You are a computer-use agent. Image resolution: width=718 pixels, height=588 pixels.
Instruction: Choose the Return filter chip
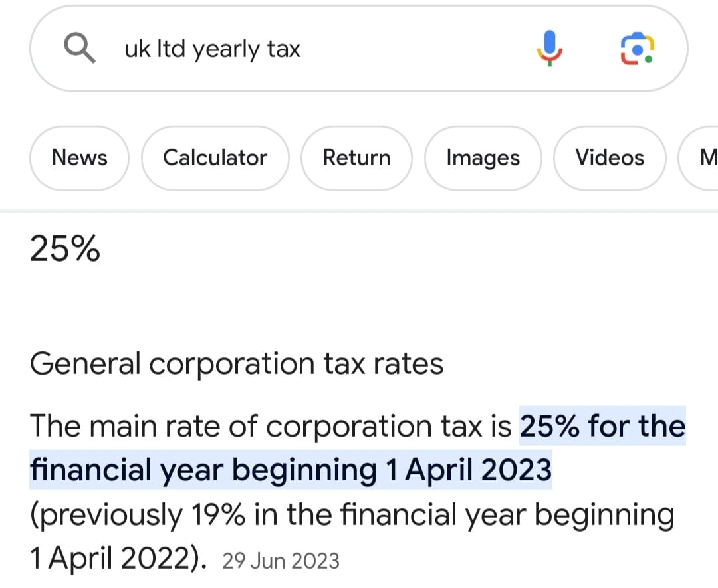coord(357,158)
